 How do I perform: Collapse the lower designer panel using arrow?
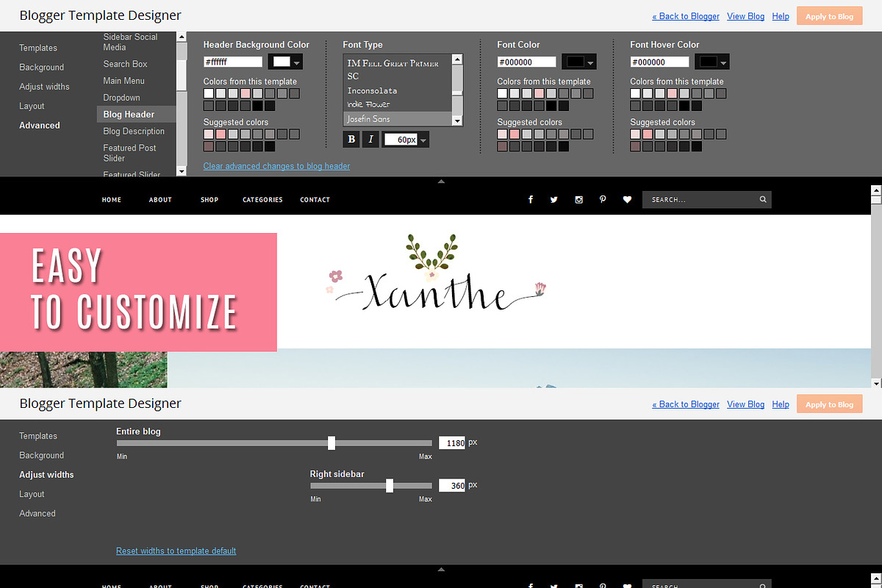[x=441, y=569]
